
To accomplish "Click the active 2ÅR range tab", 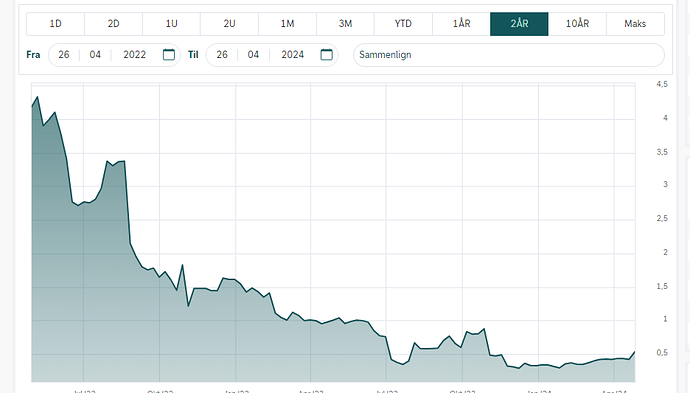I will [x=519, y=24].
